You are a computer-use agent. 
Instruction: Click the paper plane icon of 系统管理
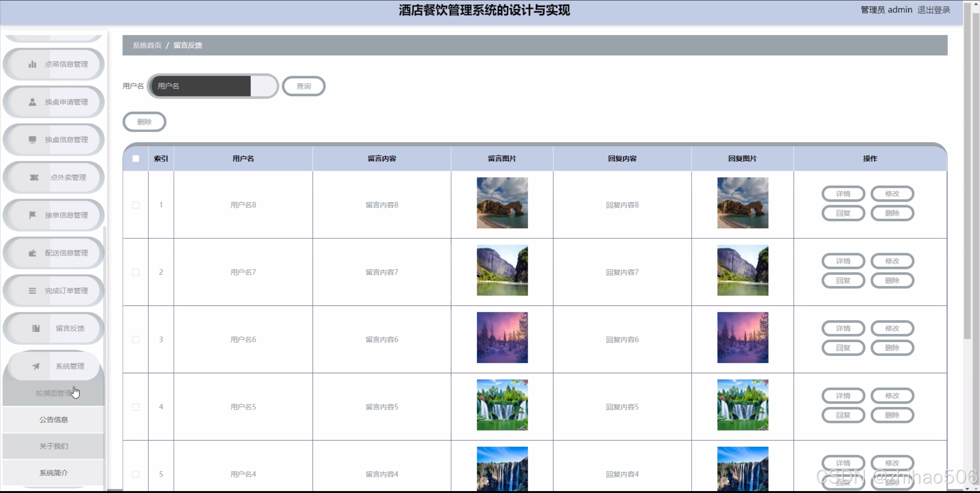pyautogui.click(x=36, y=366)
